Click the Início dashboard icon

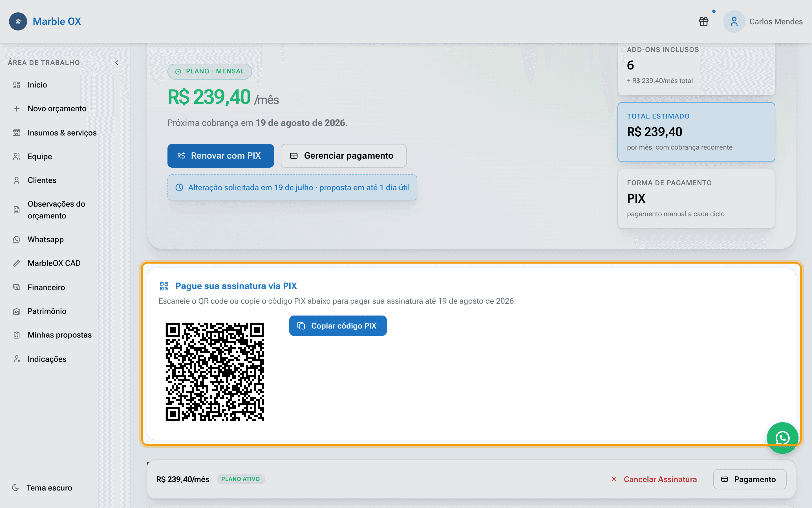click(17, 85)
